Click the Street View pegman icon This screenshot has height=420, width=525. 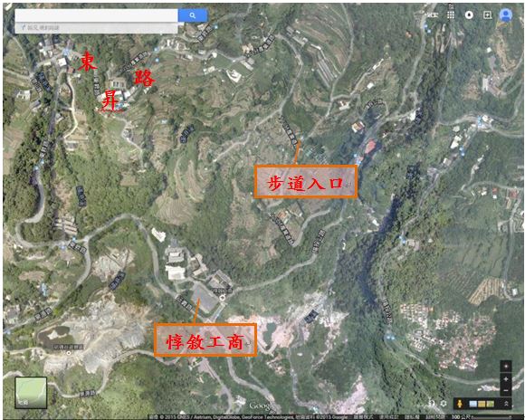(x=460, y=404)
